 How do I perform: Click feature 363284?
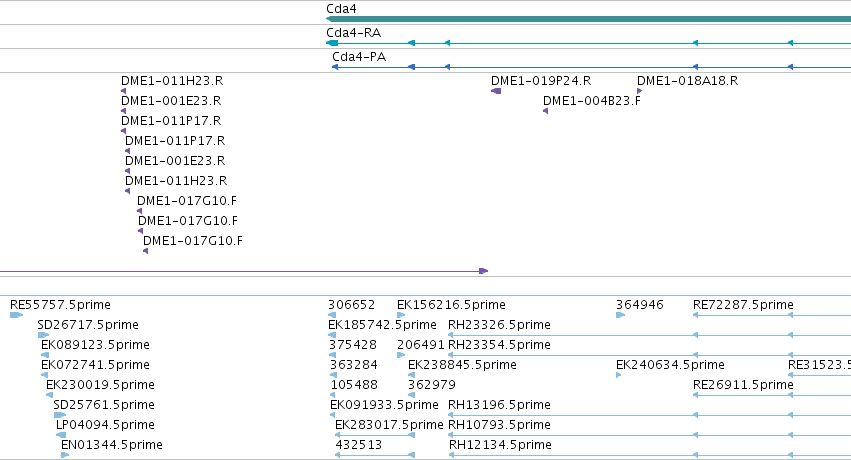tap(354, 365)
